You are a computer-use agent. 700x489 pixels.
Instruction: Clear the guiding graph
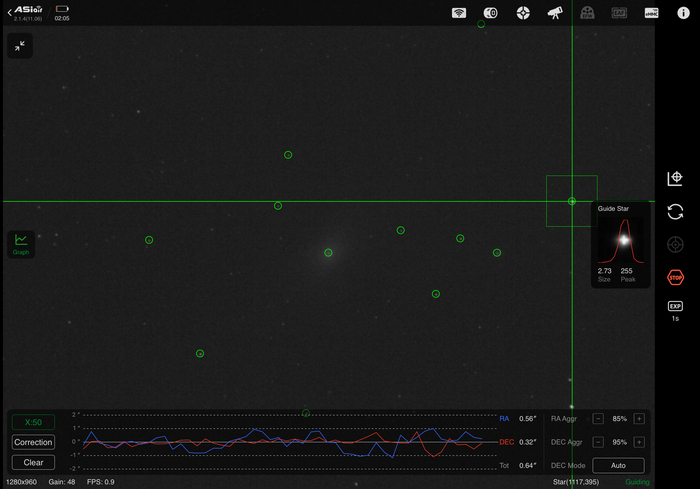pyautogui.click(x=33, y=462)
